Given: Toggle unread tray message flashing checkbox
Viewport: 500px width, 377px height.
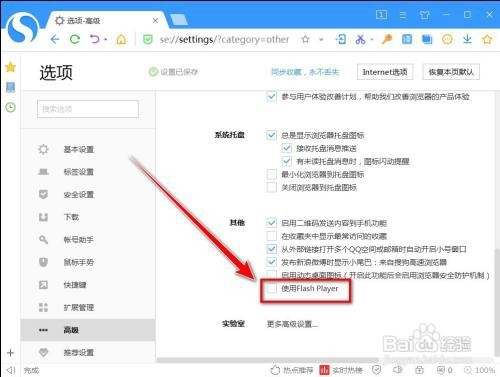Looking at the screenshot, I should coord(287,161).
